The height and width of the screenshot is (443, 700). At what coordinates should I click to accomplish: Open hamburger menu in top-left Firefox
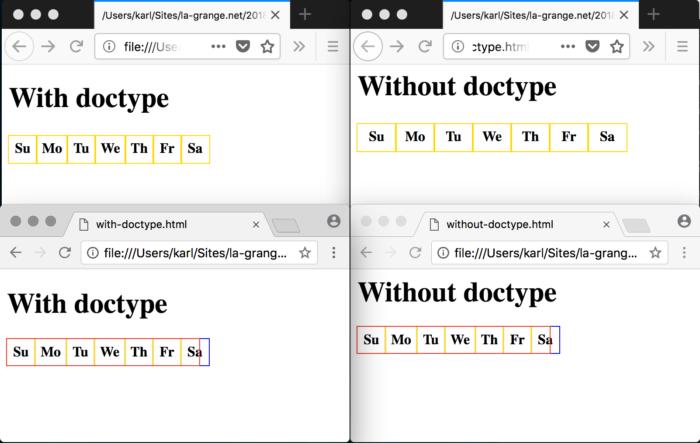pyautogui.click(x=333, y=46)
